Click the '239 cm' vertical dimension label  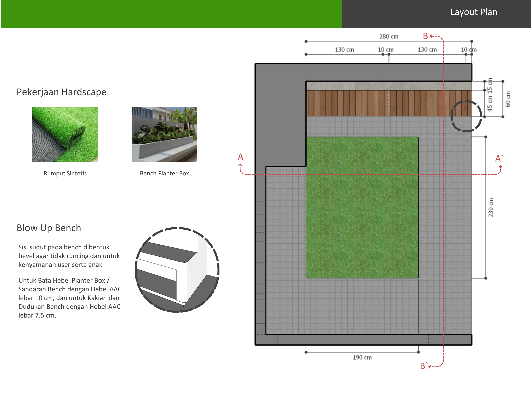491,208
